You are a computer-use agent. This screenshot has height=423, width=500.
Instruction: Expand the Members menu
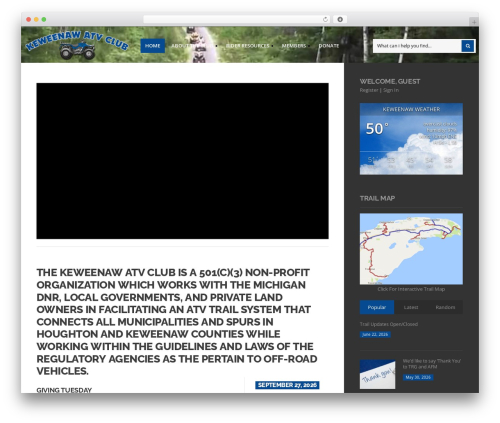[295, 46]
